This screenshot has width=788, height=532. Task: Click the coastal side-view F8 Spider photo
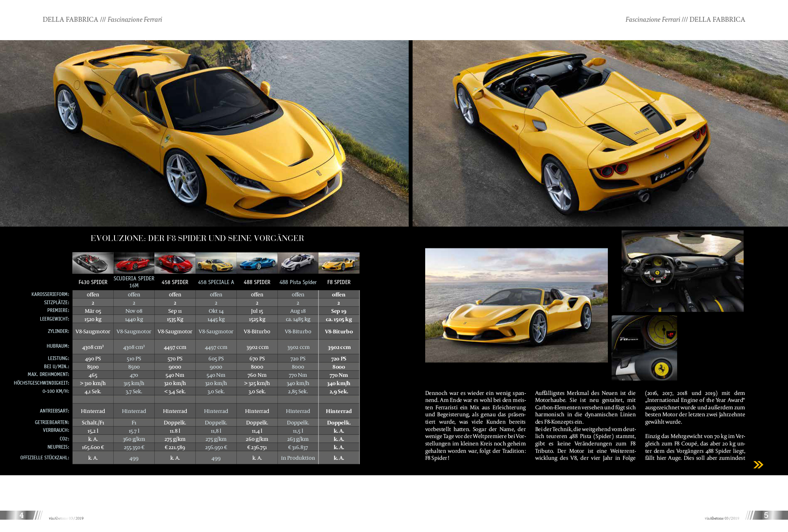[516, 305]
